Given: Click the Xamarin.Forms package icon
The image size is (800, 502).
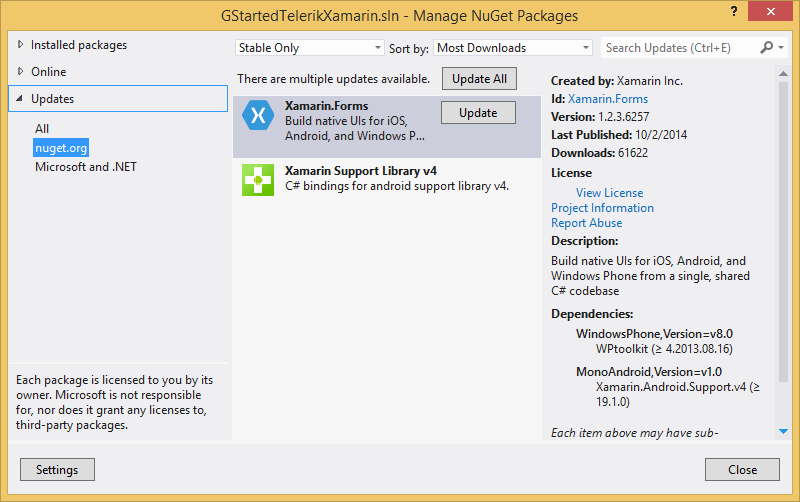Looking at the screenshot, I should 258,116.
